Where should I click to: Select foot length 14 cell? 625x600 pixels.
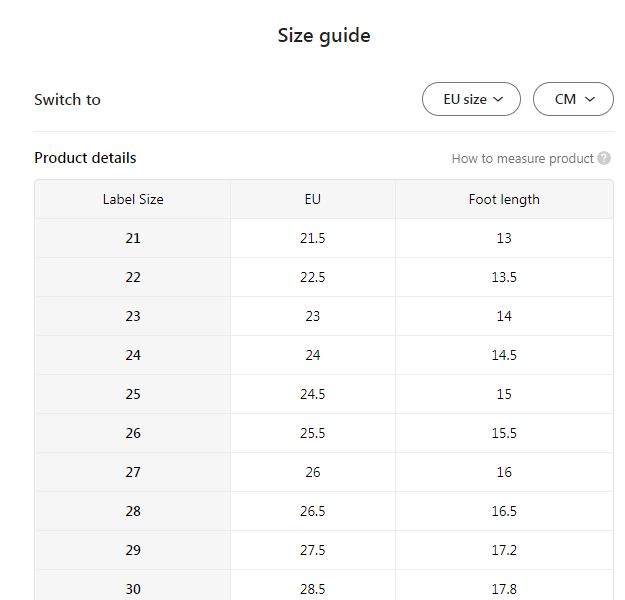click(x=504, y=316)
